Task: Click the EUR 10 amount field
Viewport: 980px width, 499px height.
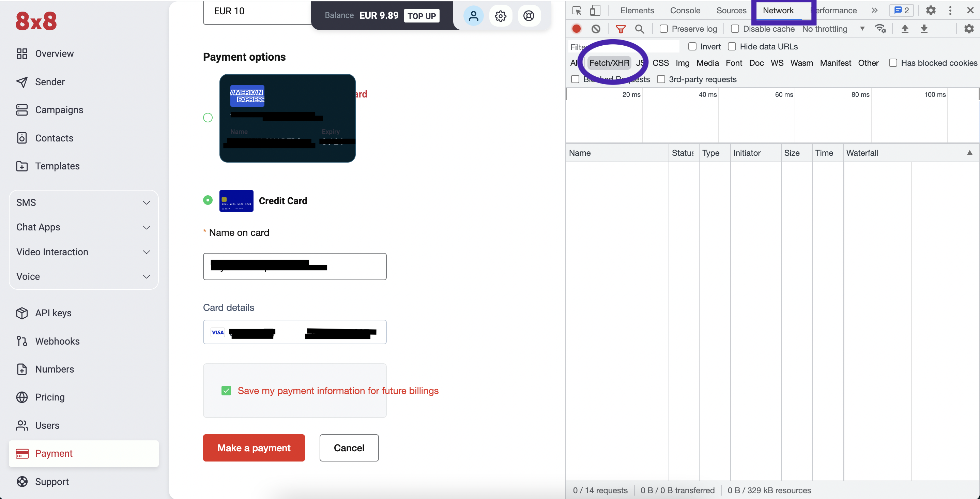Action: pyautogui.click(x=257, y=12)
